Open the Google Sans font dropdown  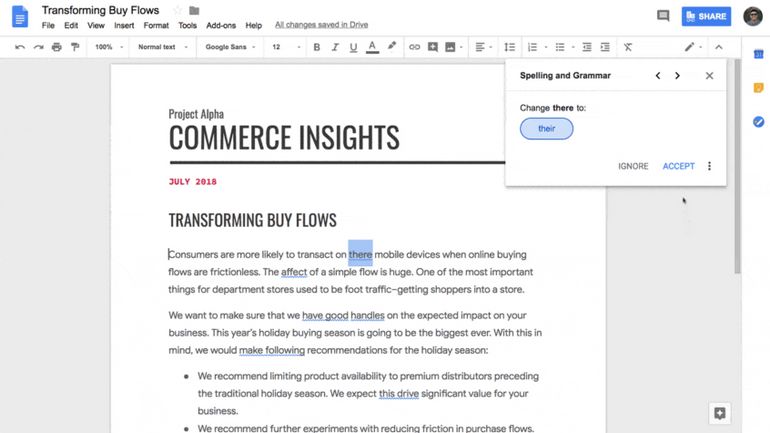tap(229, 47)
